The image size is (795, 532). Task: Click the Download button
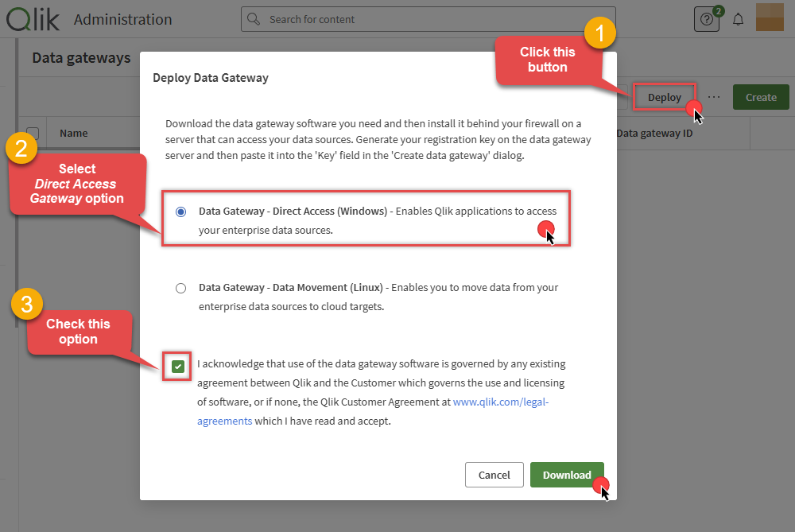pyautogui.click(x=567, y=474)
